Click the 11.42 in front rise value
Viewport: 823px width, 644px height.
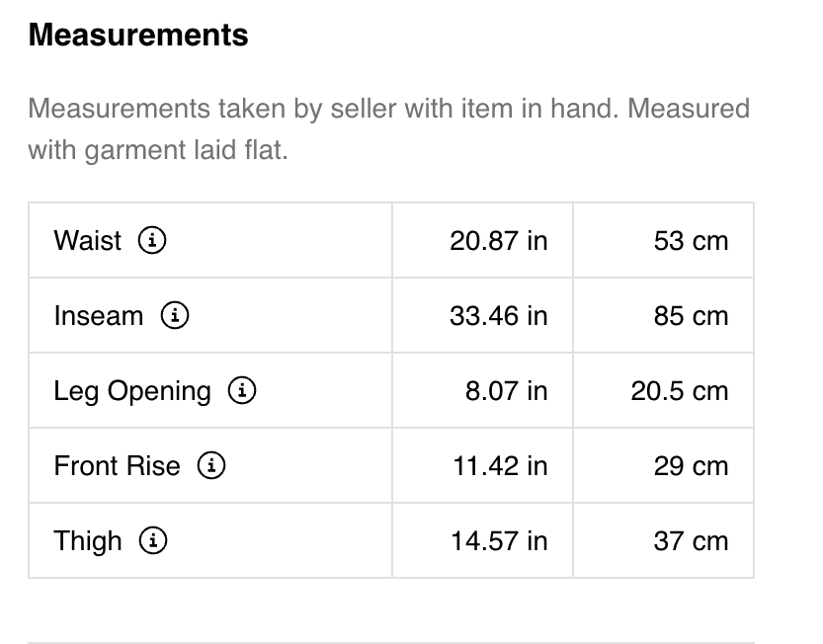pyautogui.click(x=500, y=466)
